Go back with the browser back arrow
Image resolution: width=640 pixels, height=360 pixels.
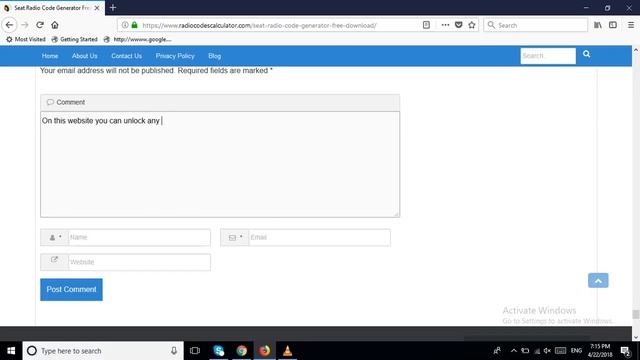point(9,25)
